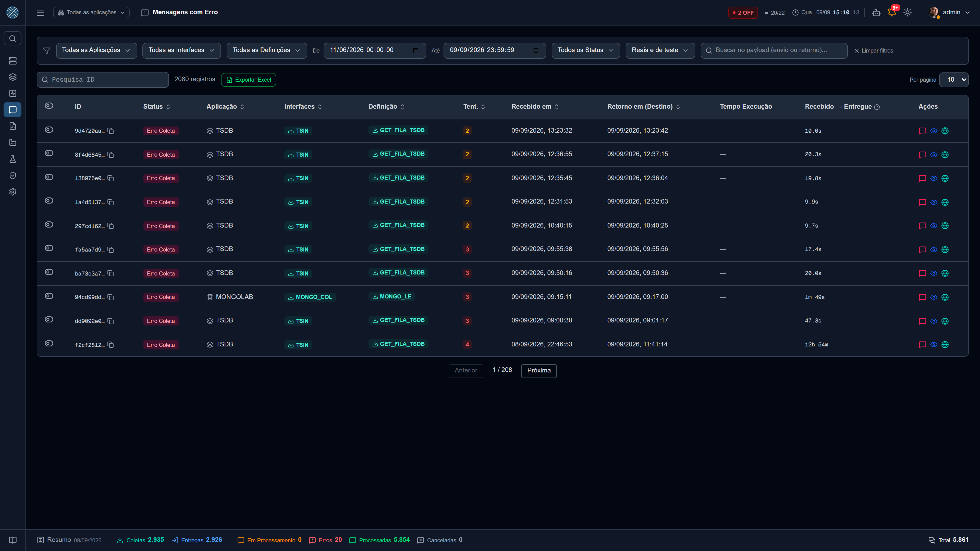Open the report file sidebar icon
Image resolution: width=980 pixels, height=551 pixels.
(x=13, y=126)
